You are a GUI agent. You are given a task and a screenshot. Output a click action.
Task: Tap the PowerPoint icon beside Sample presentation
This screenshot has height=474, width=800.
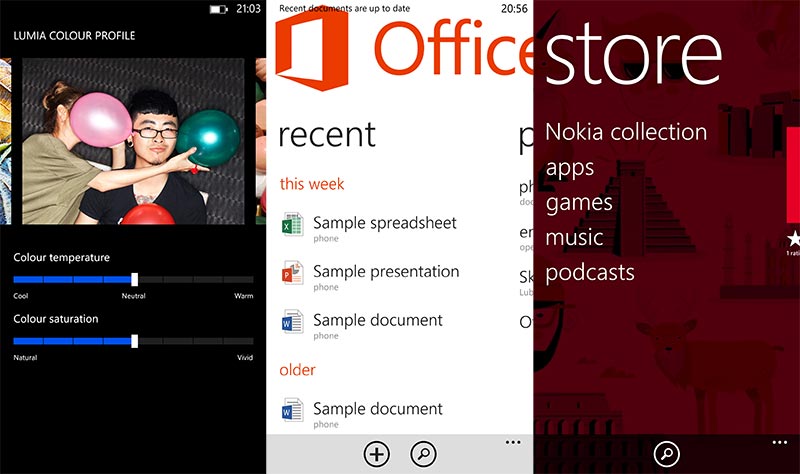click(292, 273)
